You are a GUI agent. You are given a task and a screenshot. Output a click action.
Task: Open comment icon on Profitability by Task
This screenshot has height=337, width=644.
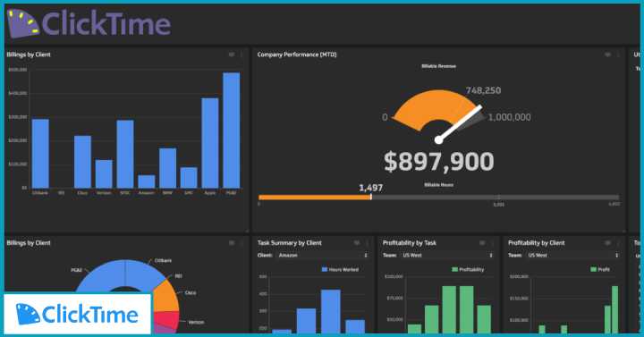(x=483, y=243)
